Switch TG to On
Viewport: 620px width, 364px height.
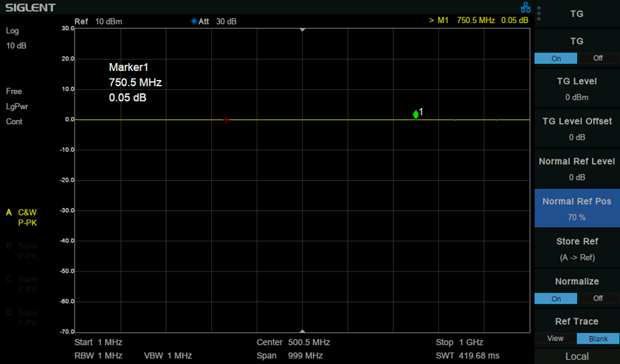point(556,58)
